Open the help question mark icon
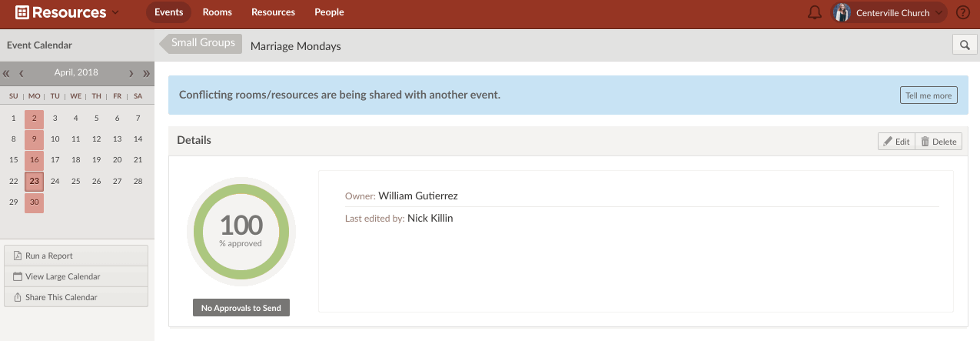980x341 pixels. pos(962,12)
